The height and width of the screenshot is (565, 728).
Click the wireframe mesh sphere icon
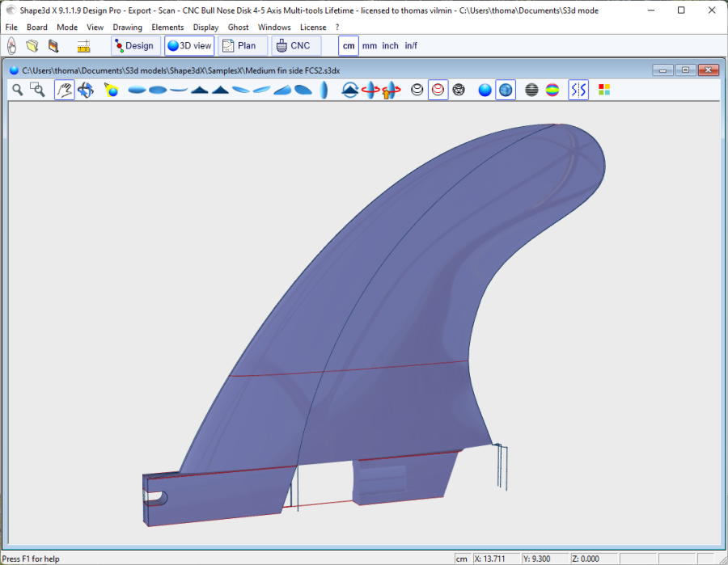(459, 90)
